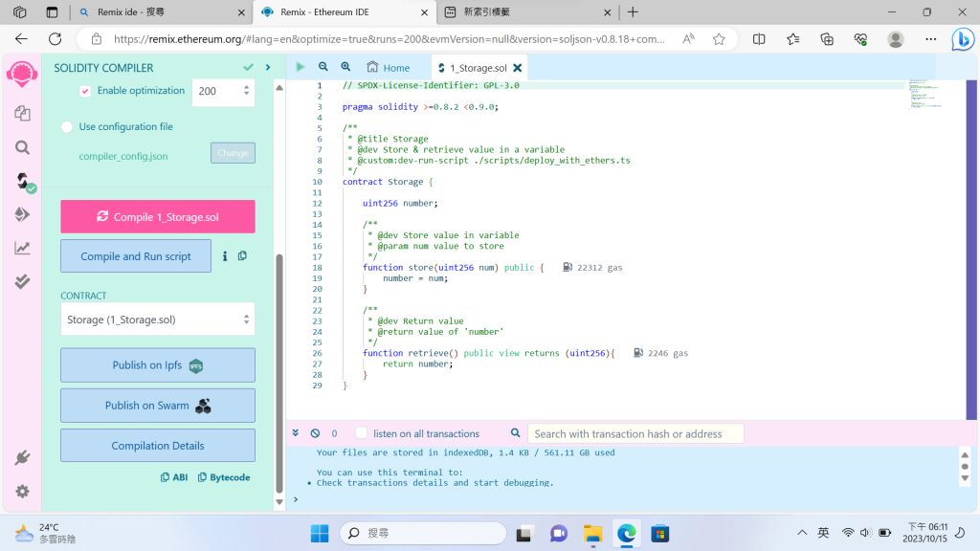Viewport: 980px width, 551px height.
Task: Open browser Settings and more menu
Action: click(930, 39)
